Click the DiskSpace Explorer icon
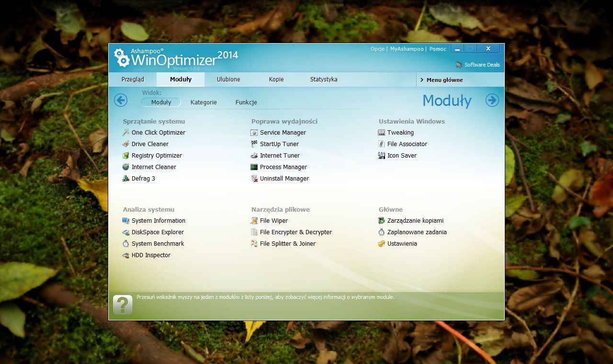613x364 pixels. pyautogui.click(x=126, y=232)
